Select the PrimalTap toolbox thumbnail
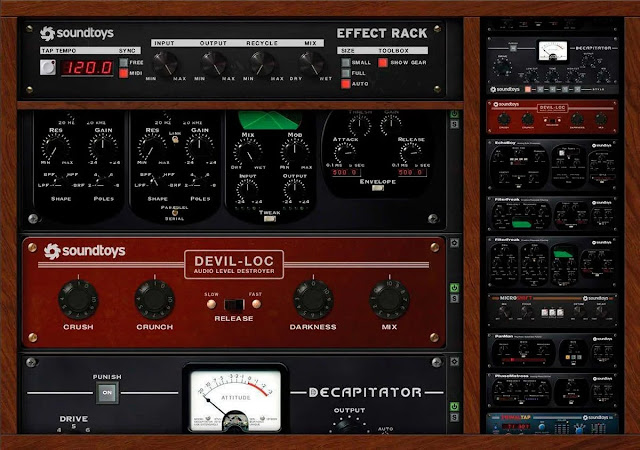 click(x=552, y=423)
